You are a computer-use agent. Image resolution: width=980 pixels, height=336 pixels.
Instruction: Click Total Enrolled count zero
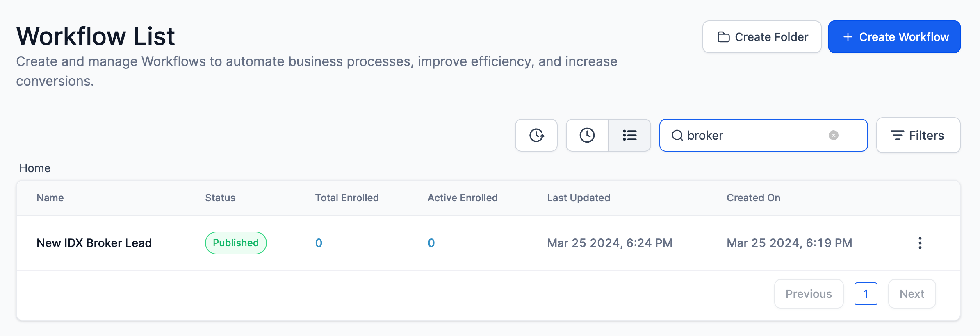pos(319,243)
